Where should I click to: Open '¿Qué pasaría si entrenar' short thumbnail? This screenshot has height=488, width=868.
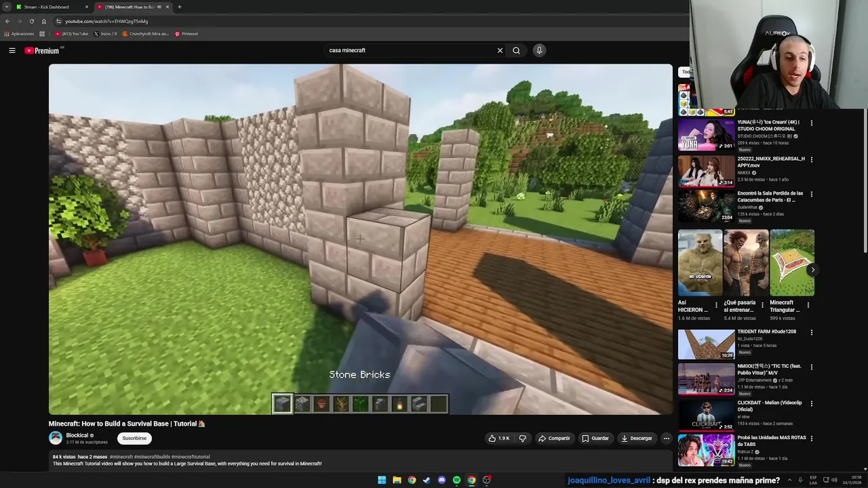tap(746, 263)
